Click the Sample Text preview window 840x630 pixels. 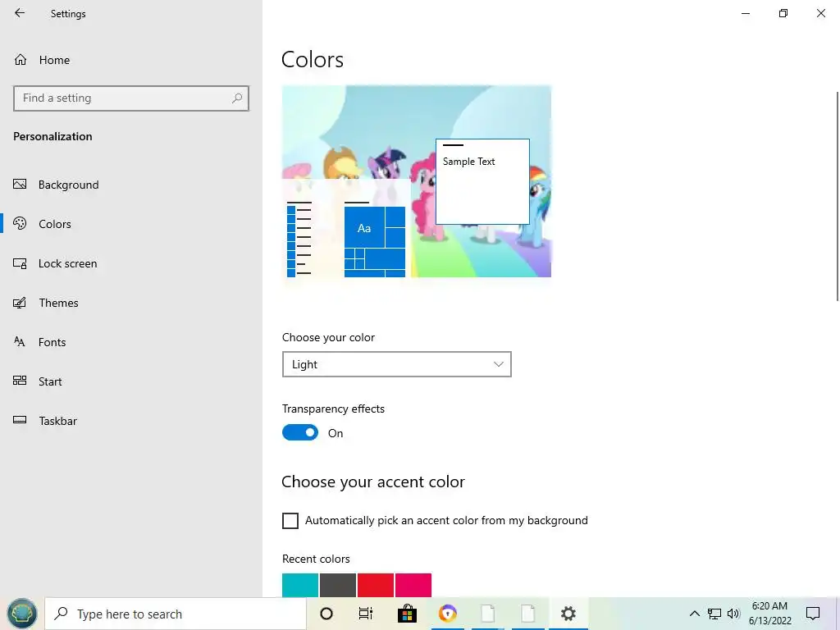pyautogui.click(x=482, y=181)
